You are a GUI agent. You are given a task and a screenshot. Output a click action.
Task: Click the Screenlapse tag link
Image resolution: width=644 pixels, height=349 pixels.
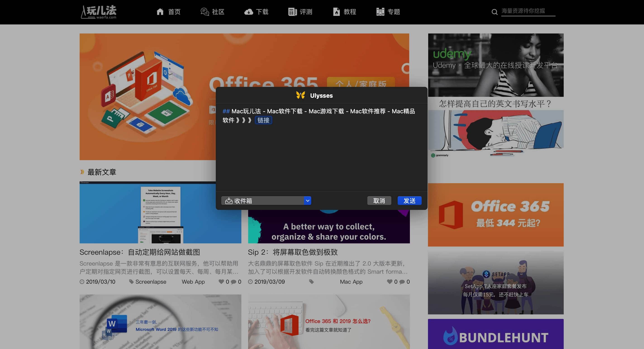151,282
